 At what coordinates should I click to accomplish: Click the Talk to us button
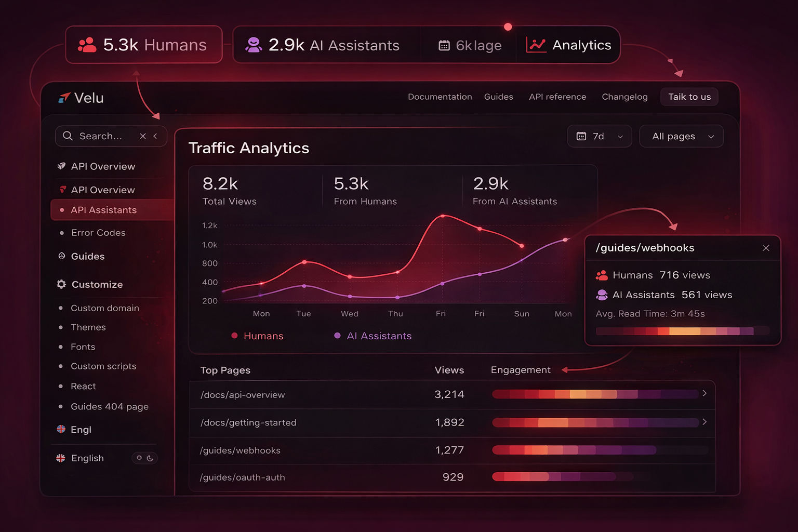(689, 97)
